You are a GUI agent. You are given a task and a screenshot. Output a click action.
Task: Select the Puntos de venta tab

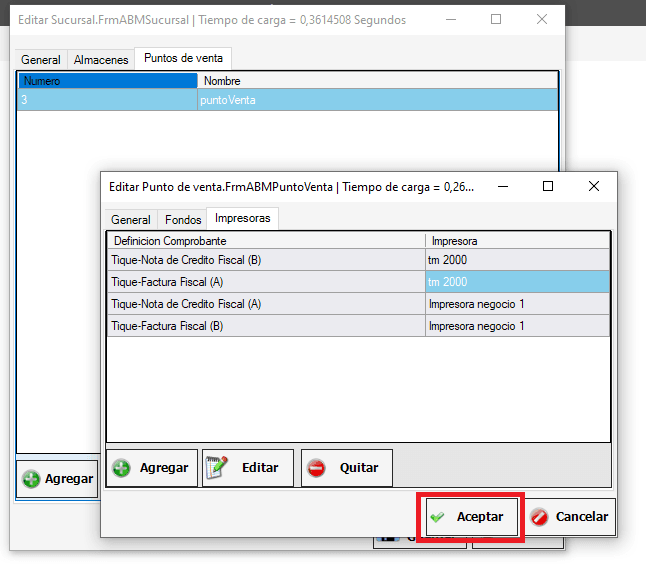pyautogui.click(x=183, y=59)
